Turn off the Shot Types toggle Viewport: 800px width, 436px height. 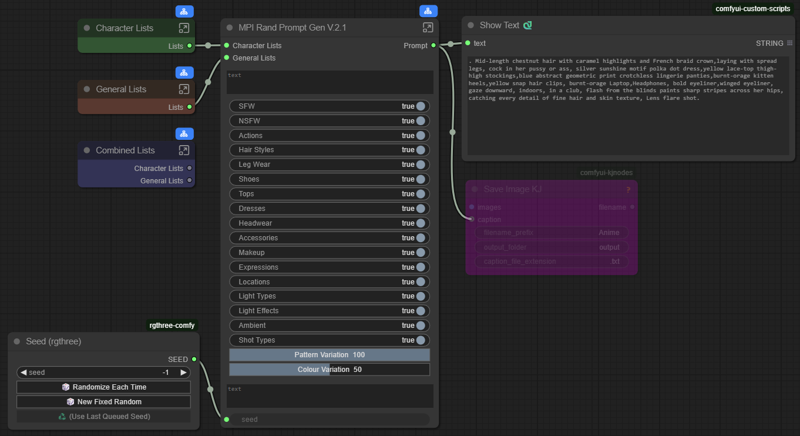(420, 340)
